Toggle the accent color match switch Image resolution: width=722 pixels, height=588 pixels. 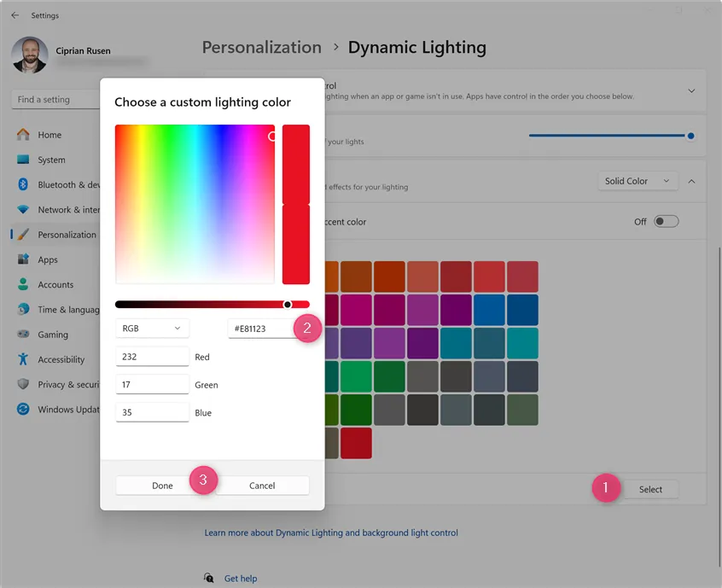tap(666, 222)
